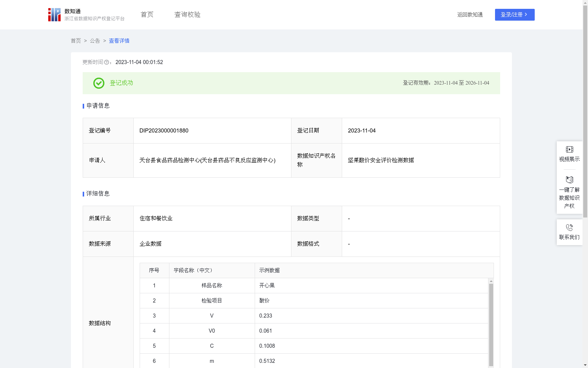Open the 首页 navigation menu item
The width and height of the screenshot is (588, 368).
click(x=147, y=15)
